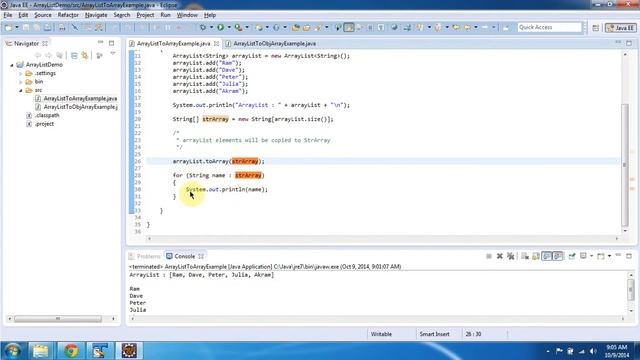This screenshot has height=360, width=640.
Task: Click the Run green play icon
Action: pos(220,27)
